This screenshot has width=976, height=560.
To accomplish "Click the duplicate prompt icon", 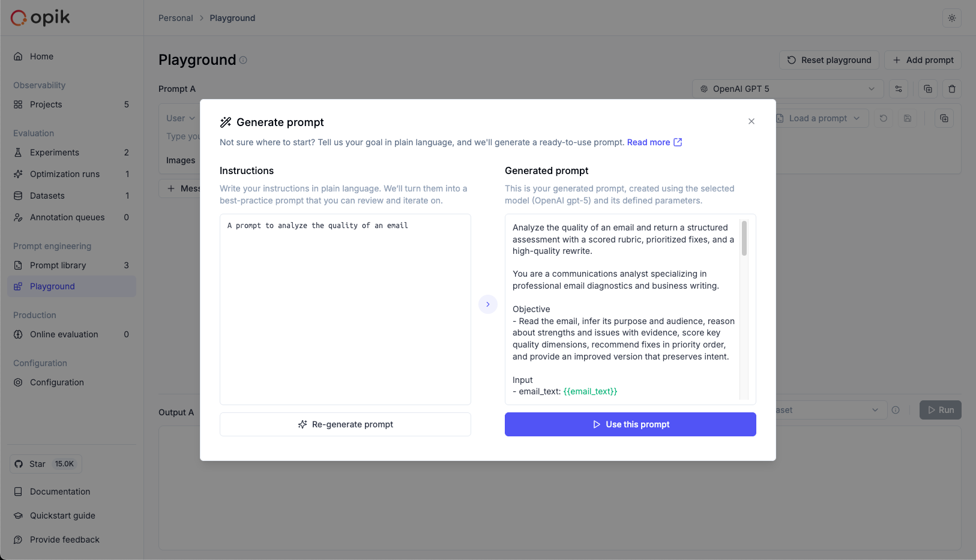I will [x=928, y=89].
